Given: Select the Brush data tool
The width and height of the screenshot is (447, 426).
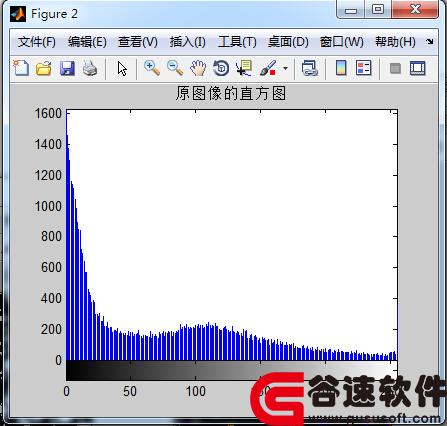Looking at the screenshot, I should 268,68.
